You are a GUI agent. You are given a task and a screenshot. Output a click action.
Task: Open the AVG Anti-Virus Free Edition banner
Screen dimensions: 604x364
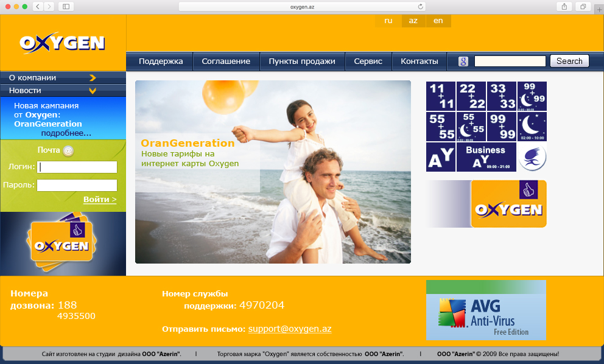[x=486, y=310]
